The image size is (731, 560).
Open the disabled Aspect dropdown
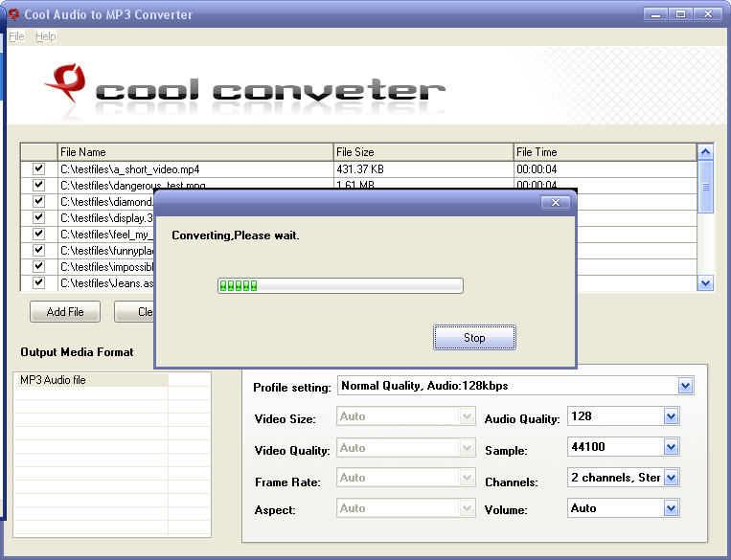tap(467, 508)
